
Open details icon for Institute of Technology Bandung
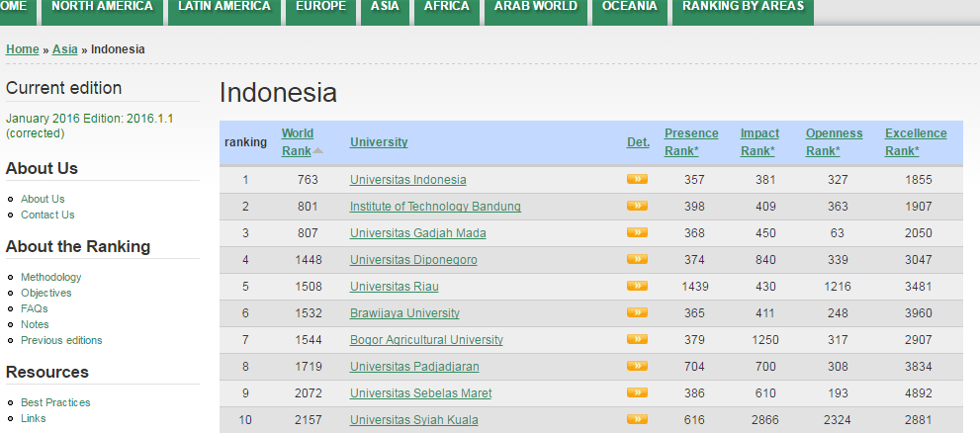tap(637, 207)
